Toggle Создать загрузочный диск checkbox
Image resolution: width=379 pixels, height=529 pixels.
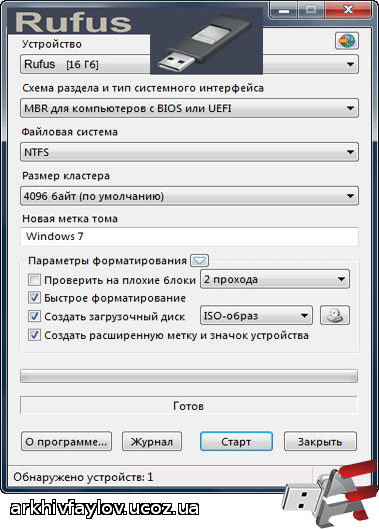34,316
